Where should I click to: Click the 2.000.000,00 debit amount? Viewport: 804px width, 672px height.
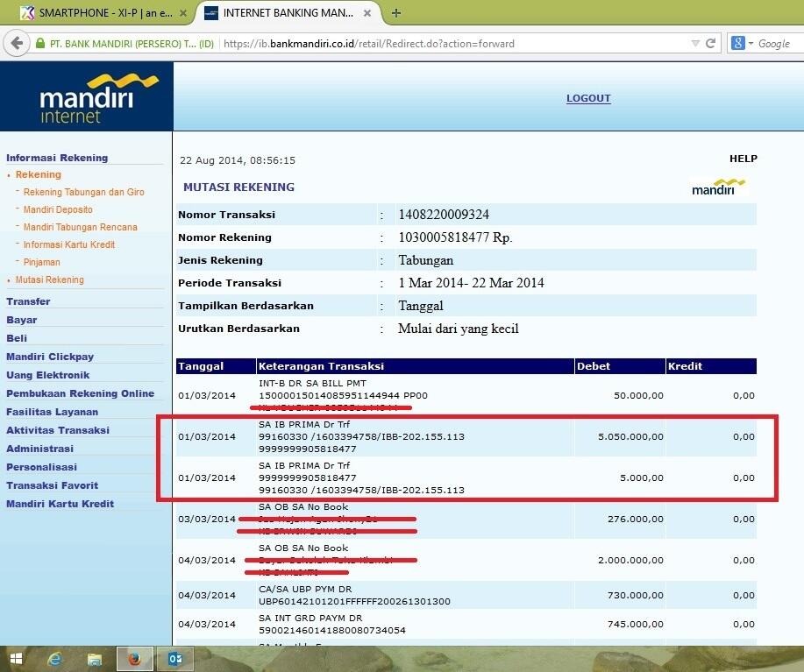(x=630, y=561)
